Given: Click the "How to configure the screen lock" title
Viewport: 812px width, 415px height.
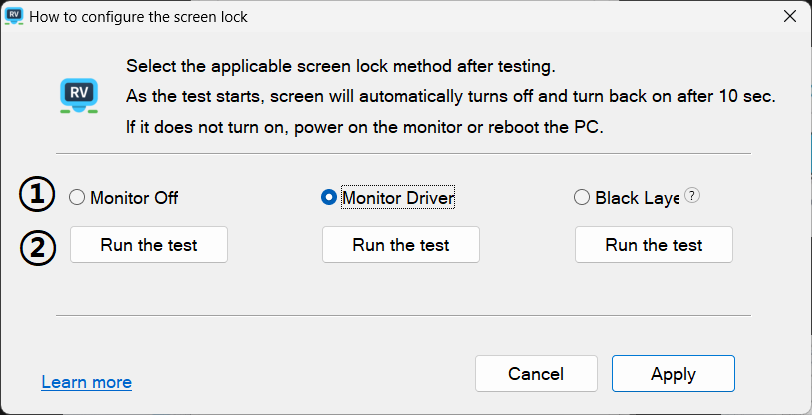Looking at the screenshot, I should (139, 17).
